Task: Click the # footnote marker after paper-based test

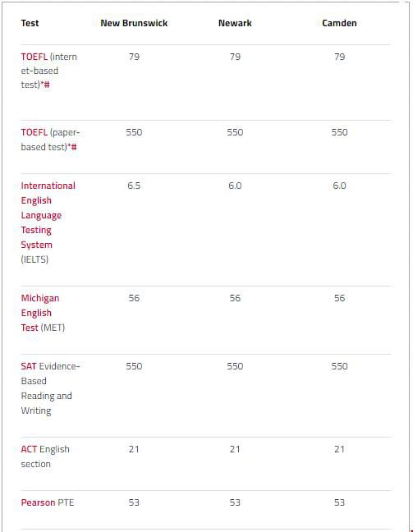Action: (x=74, y=147)
